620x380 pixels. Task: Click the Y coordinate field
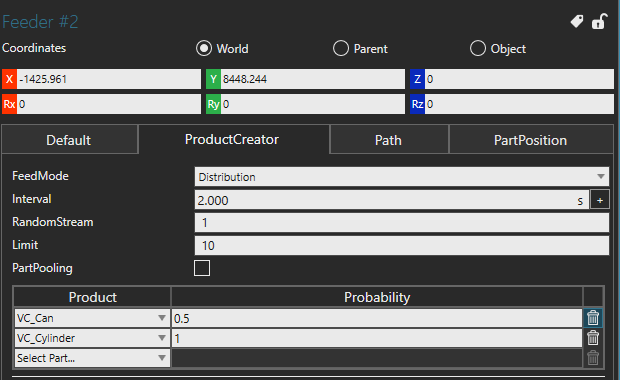click(x=312, y=79)
